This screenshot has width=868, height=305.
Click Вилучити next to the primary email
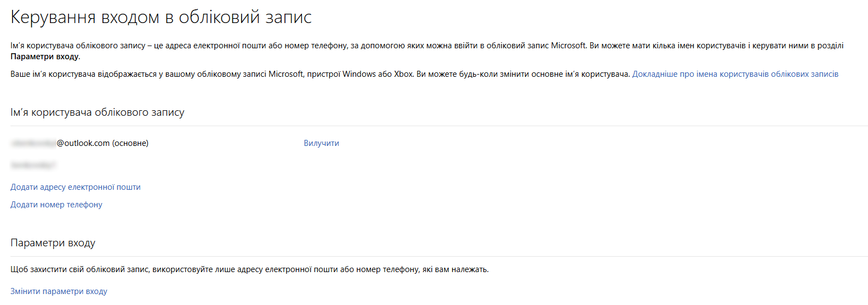321,143
